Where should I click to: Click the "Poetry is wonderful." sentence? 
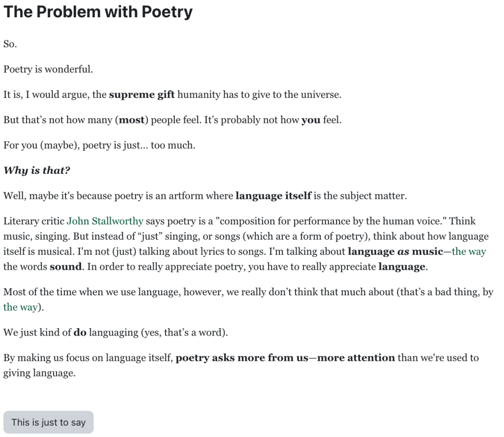click(x=48, y=69)
